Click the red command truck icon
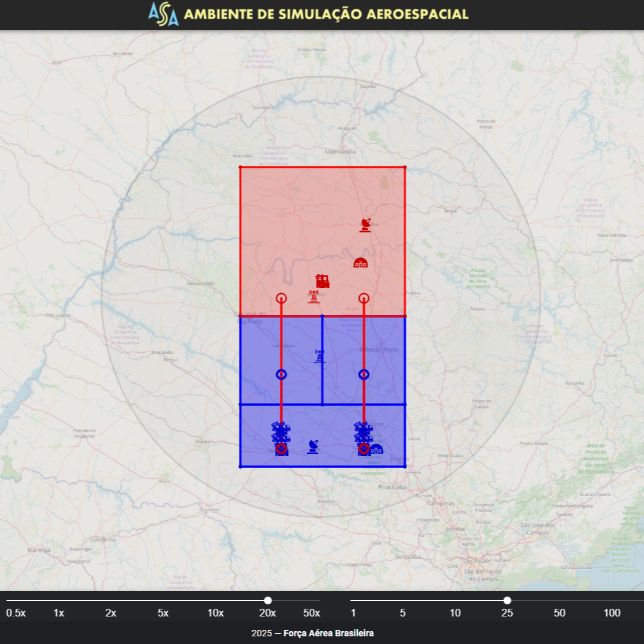This screenshot has height=644, width=644. (x=323, y=281)
